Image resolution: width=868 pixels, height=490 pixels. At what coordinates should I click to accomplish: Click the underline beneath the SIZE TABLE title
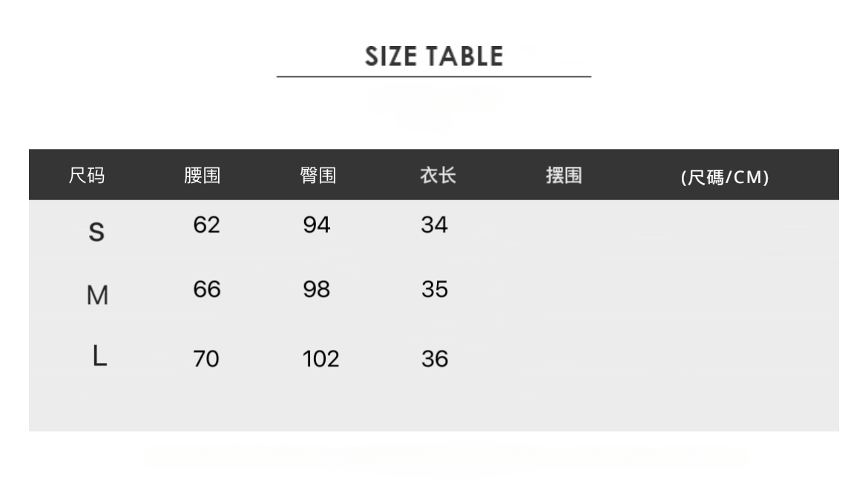(434, 76)
